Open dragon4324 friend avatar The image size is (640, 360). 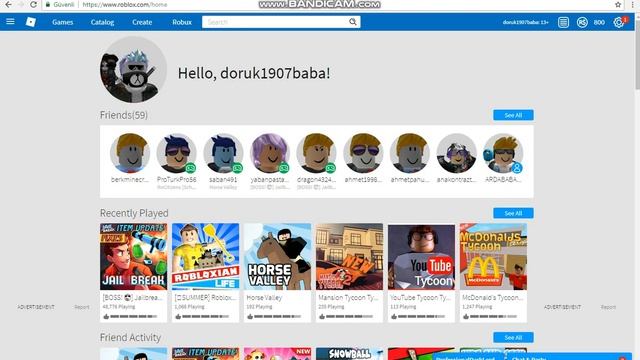coord(316,153)
